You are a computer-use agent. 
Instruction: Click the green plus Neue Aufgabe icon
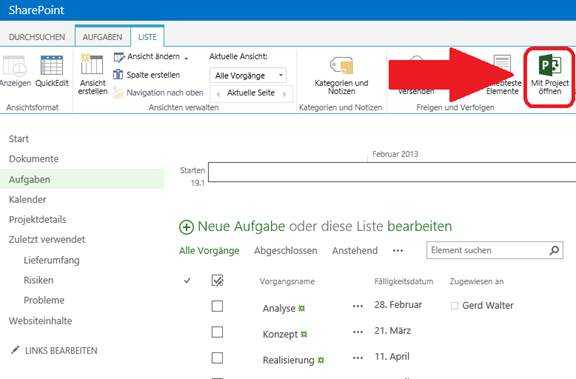(186, 227)
